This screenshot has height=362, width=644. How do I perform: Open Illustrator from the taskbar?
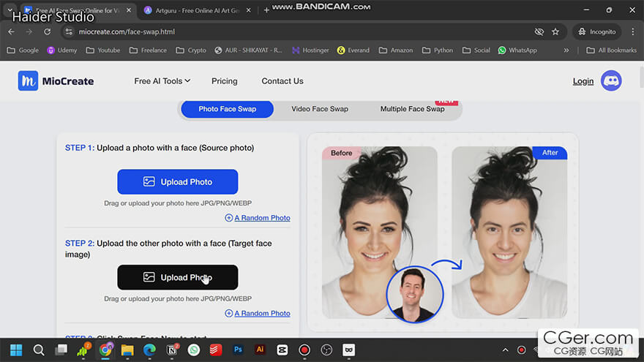click(x=260, y=350)
